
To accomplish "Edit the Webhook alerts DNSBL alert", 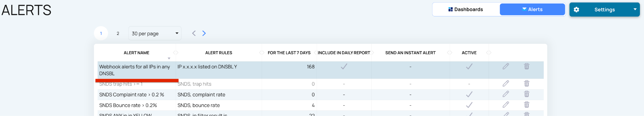I will [506, 66].
